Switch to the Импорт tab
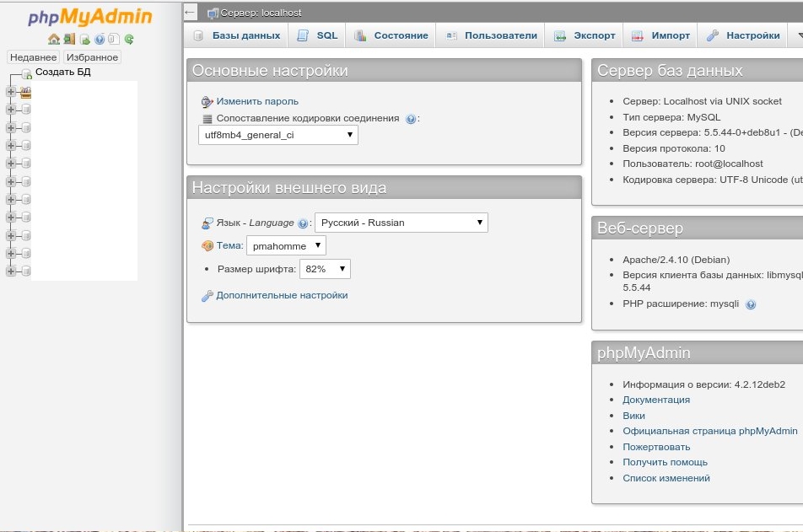The image size is (803, 532). 660,35
